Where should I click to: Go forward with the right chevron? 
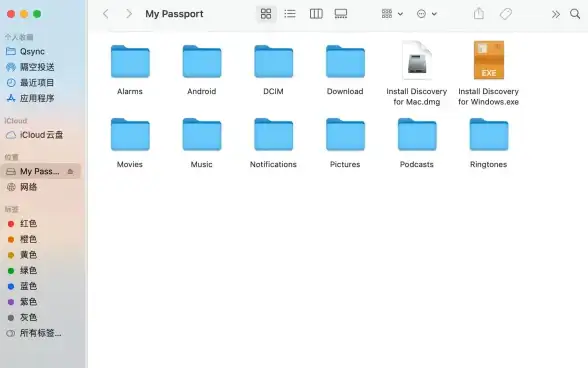coord(129,14)
